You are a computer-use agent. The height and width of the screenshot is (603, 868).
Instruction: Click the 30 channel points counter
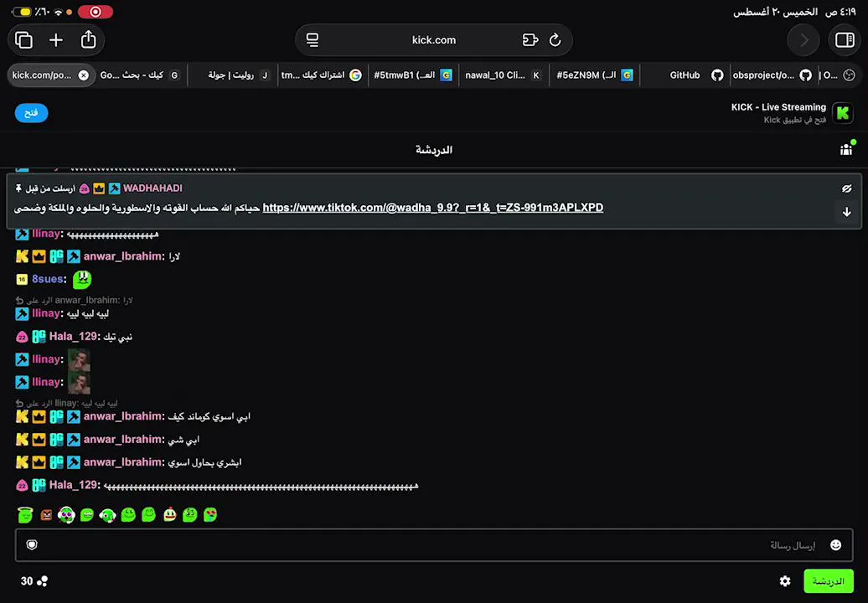tap(34, 581)
